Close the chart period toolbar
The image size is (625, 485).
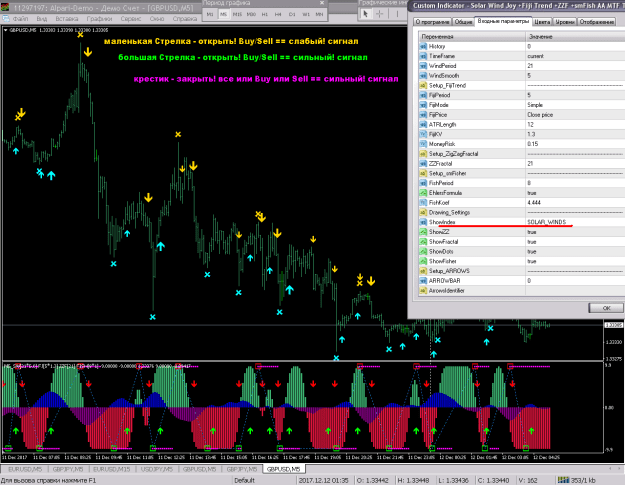click(322, 3)
